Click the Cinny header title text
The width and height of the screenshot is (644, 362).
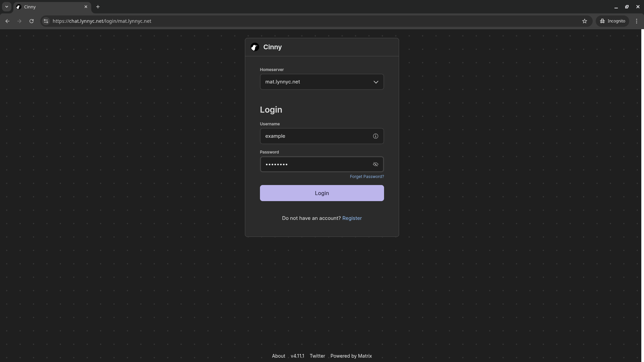[x=272, y=47]
